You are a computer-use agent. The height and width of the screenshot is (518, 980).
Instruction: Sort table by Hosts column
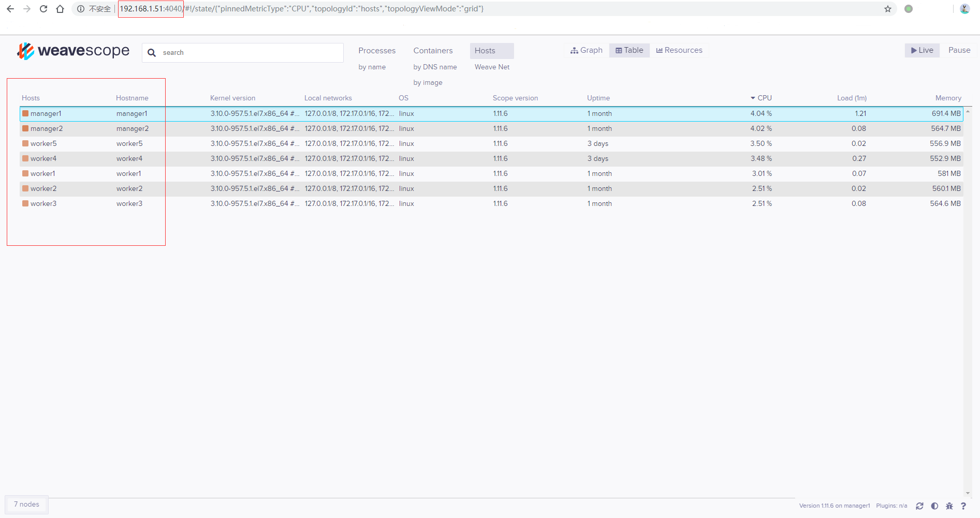31,98
